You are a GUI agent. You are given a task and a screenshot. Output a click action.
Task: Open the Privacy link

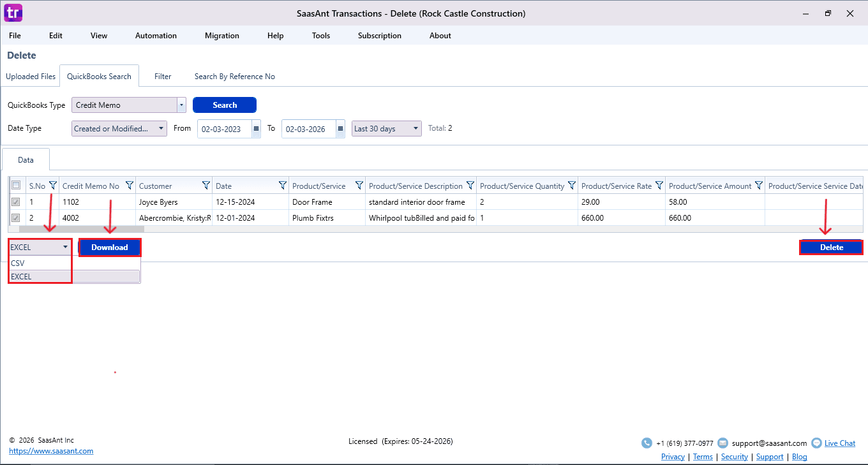point(673,457)
